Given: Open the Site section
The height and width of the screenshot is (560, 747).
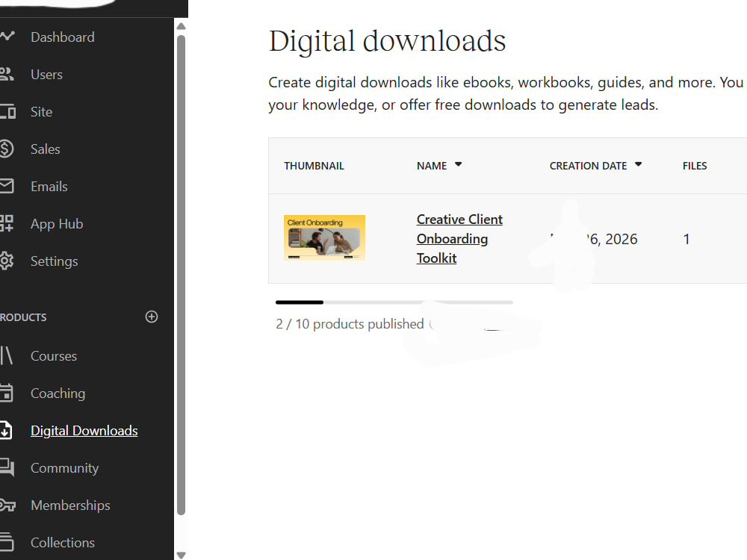Looking at the screenshot, I should point(41,112).
